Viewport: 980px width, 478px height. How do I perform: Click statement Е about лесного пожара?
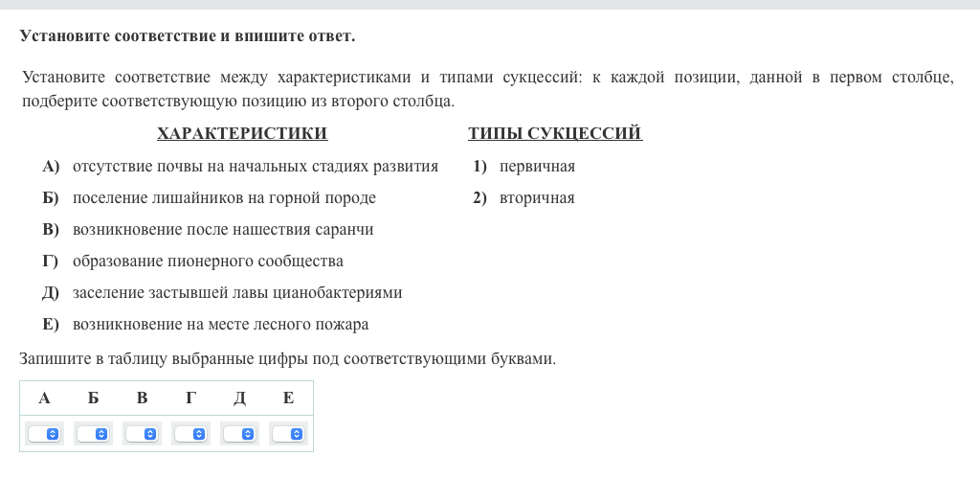220,325
